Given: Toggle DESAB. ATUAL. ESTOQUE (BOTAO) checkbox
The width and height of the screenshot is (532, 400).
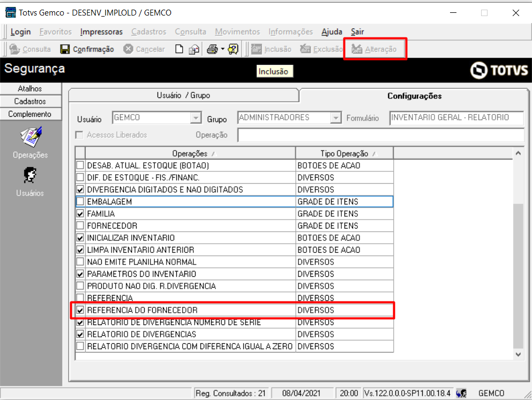Looking at the screenshot, I should 80,165.
